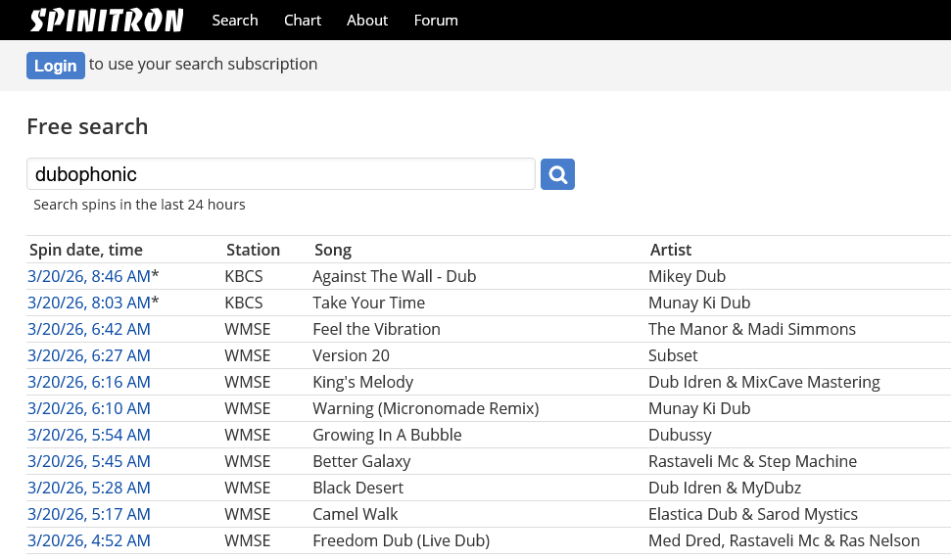Click the 'Spin date, time' column header
This screenshot has width=951, height=560.
[85, 250]
